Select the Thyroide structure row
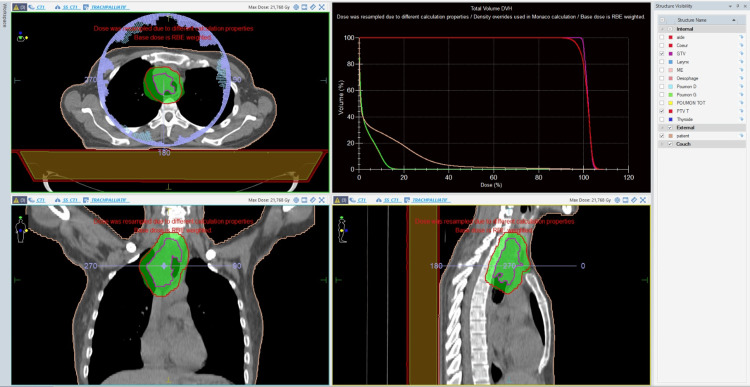The width and height of the screenshot is (750, 387). [702, 120]
